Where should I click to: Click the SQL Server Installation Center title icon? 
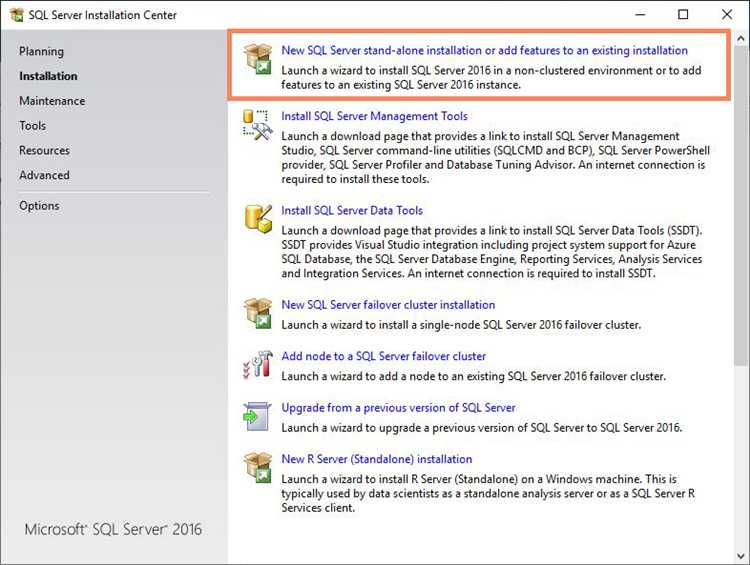(x=16, y=15)
